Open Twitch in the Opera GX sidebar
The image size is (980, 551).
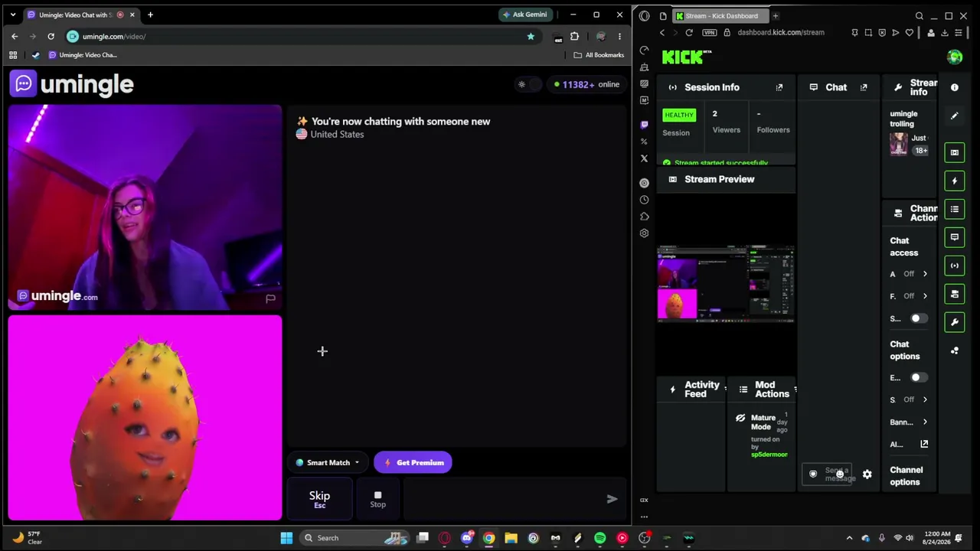[644, 124]
